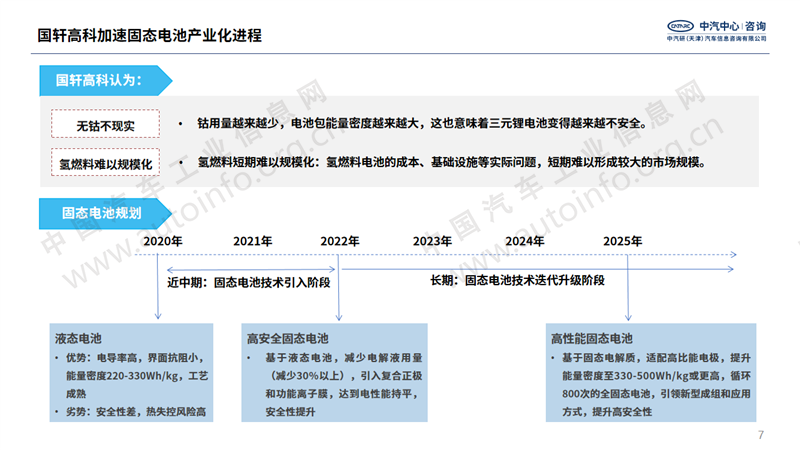Select the 固态电池规划 arrow banner

click(105, 213)
